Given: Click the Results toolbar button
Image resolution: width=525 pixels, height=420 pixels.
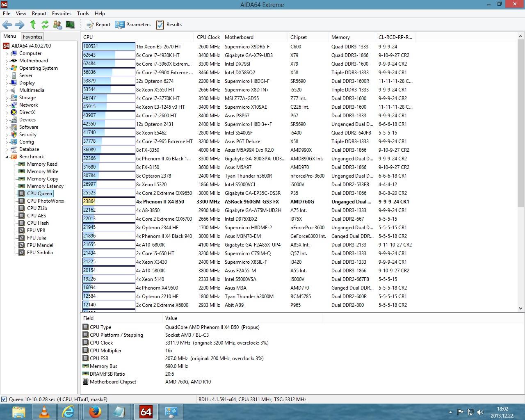Looking at the screenshot, I should click(169, 25).
